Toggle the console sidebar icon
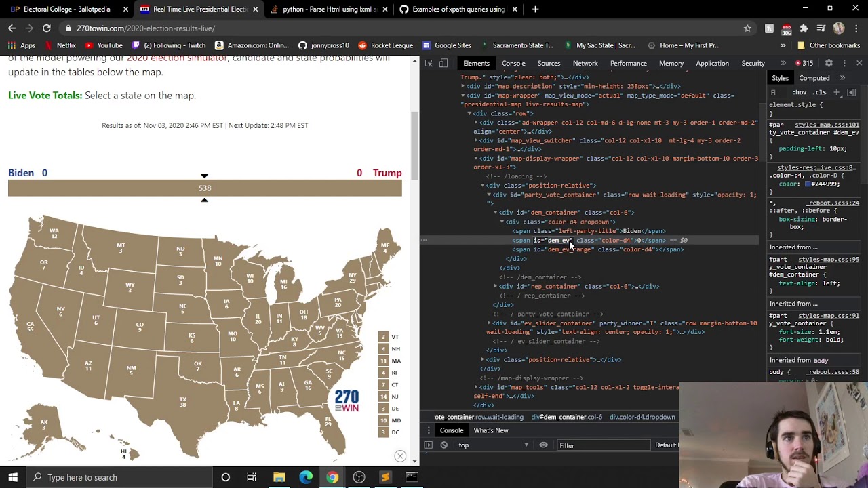This screenshot has width=868, height=488. (429, 445)
